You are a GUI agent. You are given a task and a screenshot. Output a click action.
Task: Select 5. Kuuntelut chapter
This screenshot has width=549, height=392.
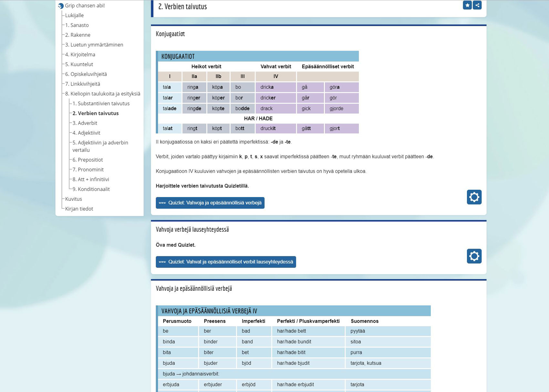[x=79, y=65]
